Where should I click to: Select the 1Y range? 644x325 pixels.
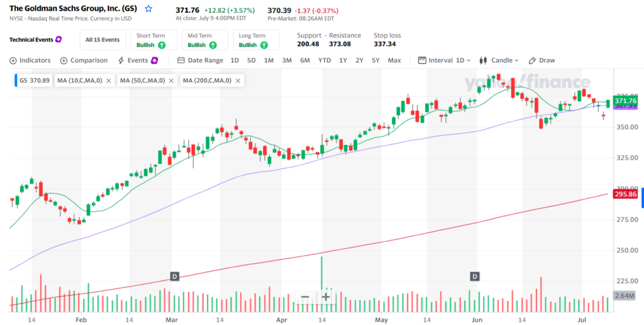coord(343,60)
